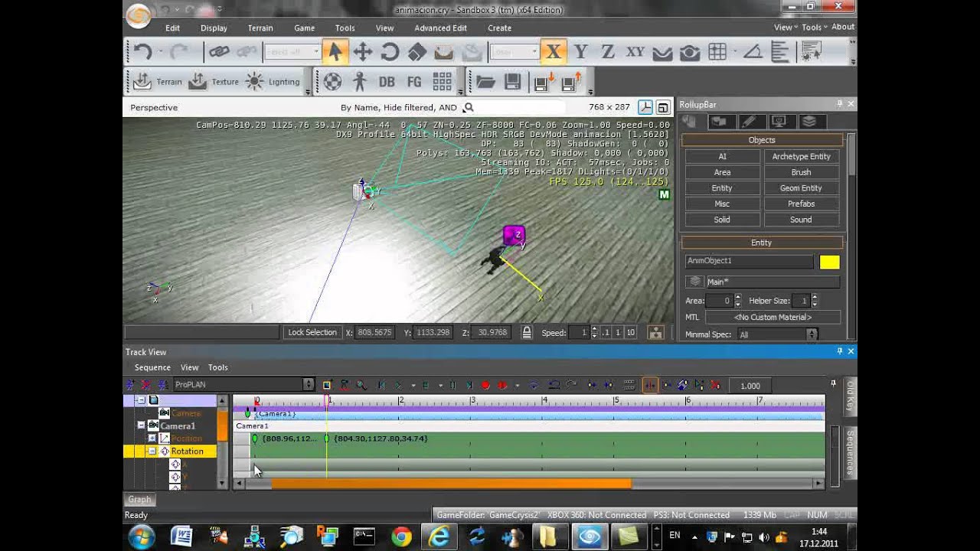Collapse the Camera1 tree node

[x=141, y=425]
